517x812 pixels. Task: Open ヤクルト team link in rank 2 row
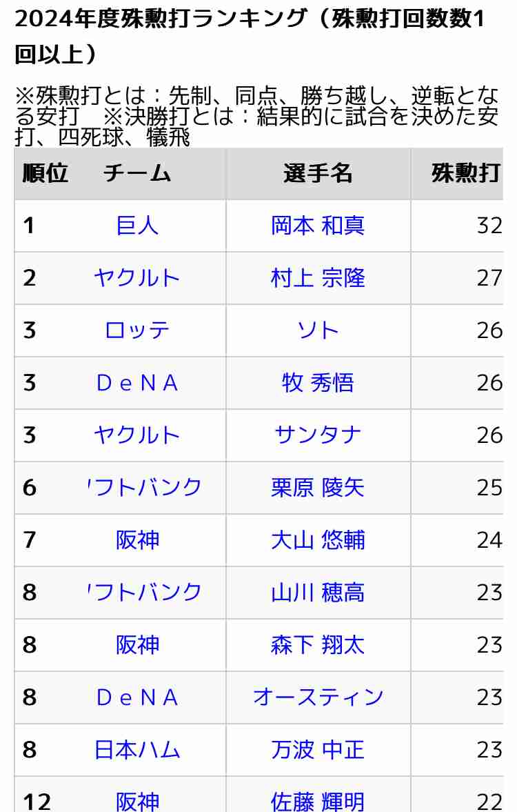(137, 278)
